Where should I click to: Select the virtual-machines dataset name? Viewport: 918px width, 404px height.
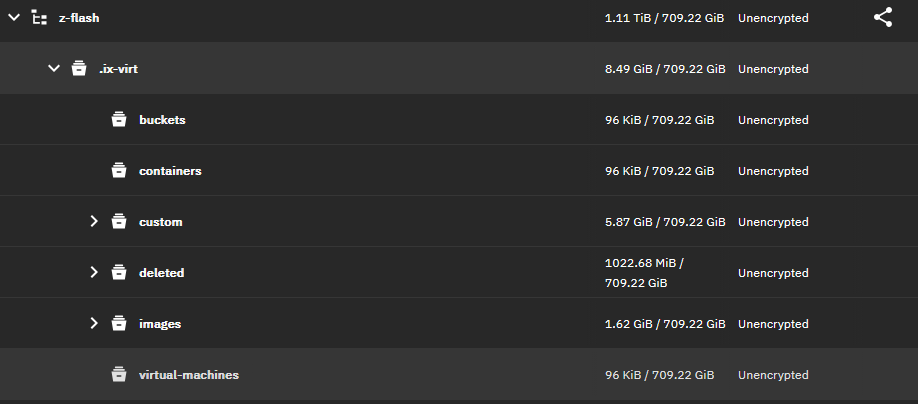point(189,375)
